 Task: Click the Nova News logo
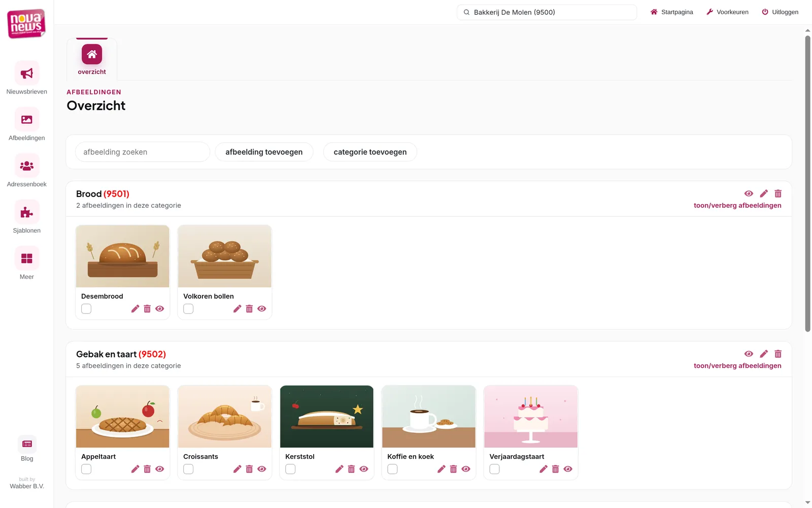26,23
